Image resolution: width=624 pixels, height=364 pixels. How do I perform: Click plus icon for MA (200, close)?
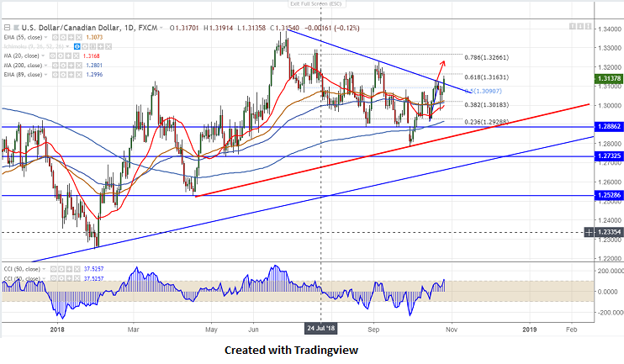click(71, 66)
